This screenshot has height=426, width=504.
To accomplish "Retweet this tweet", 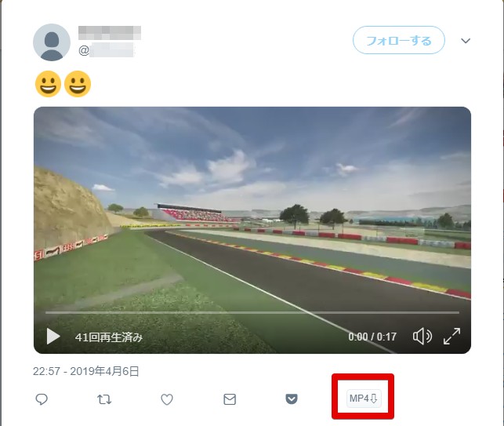I will pos(104,399).
